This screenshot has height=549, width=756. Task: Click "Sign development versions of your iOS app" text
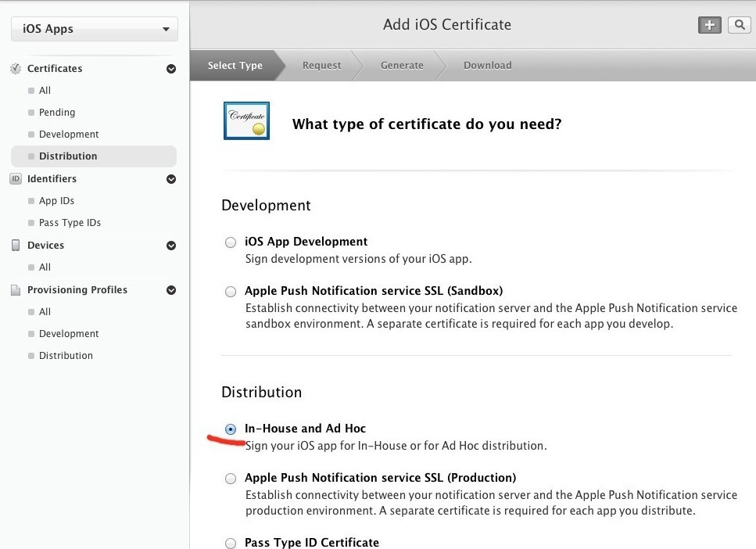tap(358, 259)
